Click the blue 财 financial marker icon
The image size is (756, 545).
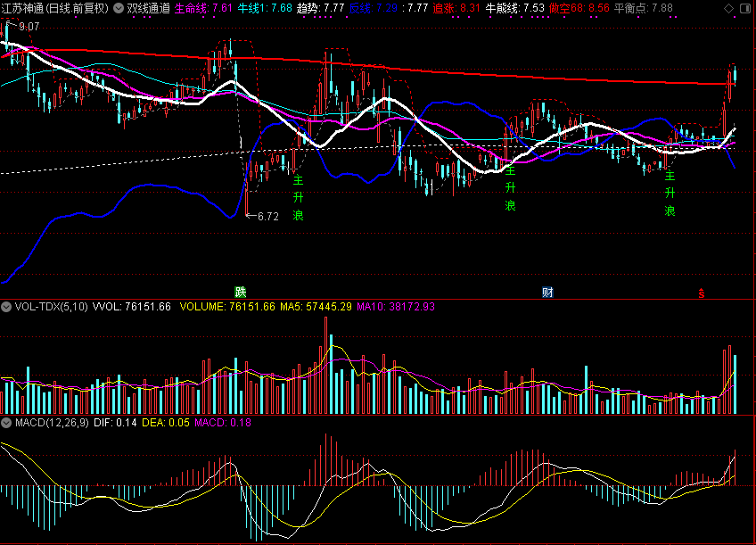coord(546,293)
